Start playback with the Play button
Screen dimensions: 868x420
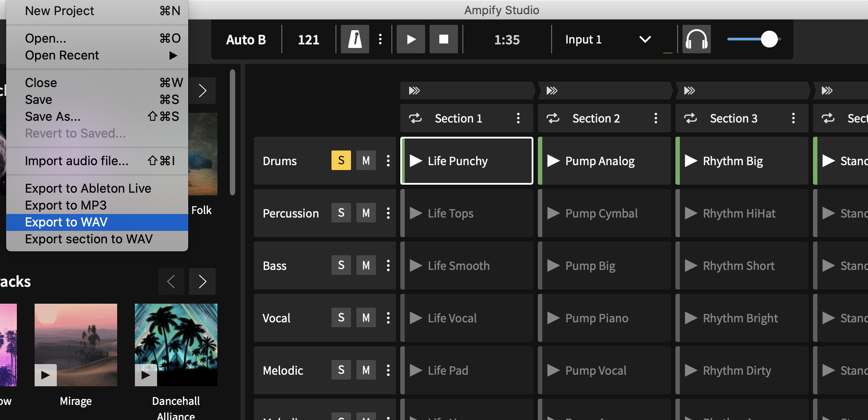click(411, 40)
